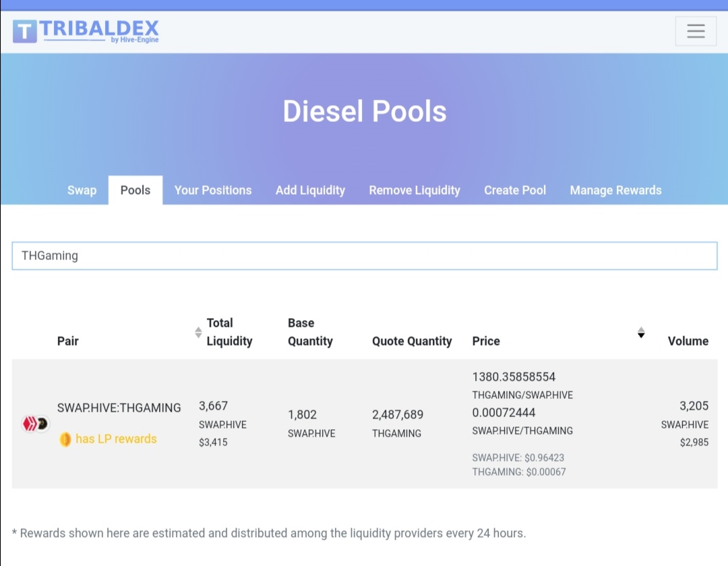728x566 pixels.
Task: Click the SWAP.HIVE/THGAMING pair label
Action: [x=522, y=431]
